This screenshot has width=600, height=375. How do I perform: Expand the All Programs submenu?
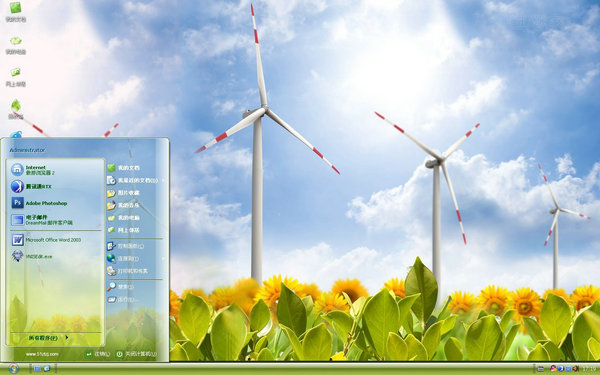tap(49, 338)
